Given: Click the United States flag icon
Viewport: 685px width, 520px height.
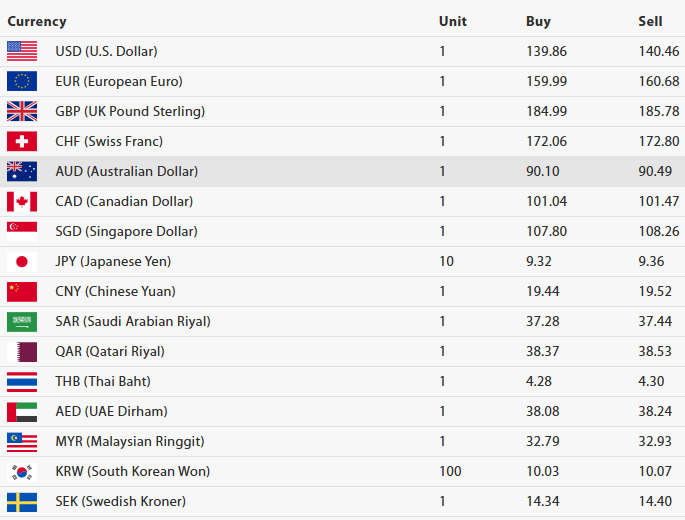Looking at the screenshot, I should click(22, 51).
